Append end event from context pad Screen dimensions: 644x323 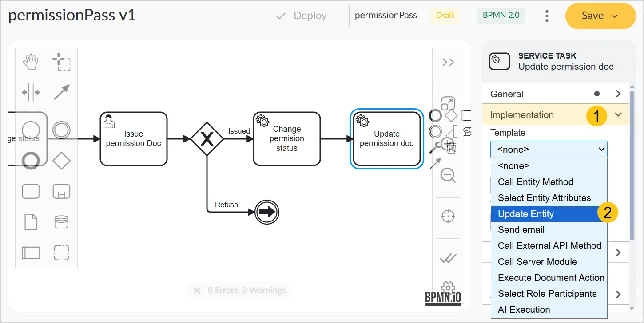[x=436, y=116]
